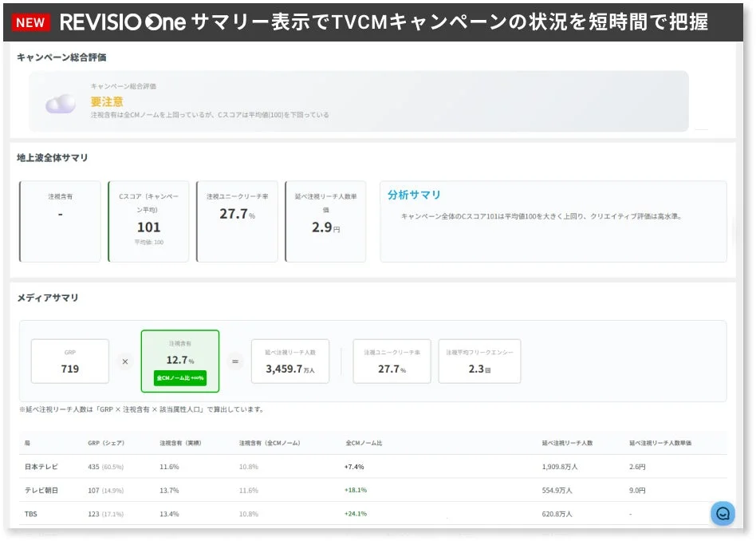This screenshot has height=541, width=756.
Task: Open the chat support bubble widget
Action: 722,513
